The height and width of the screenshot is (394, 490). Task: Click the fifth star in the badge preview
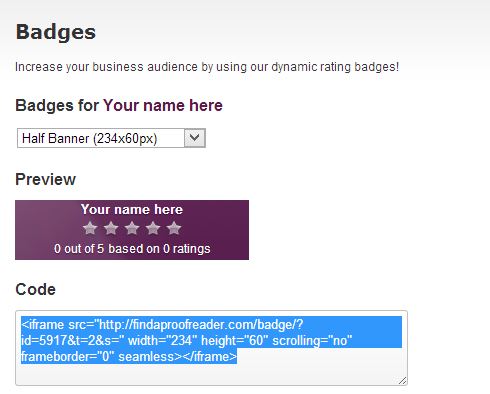pyautogui.click(x=174, y=228)
